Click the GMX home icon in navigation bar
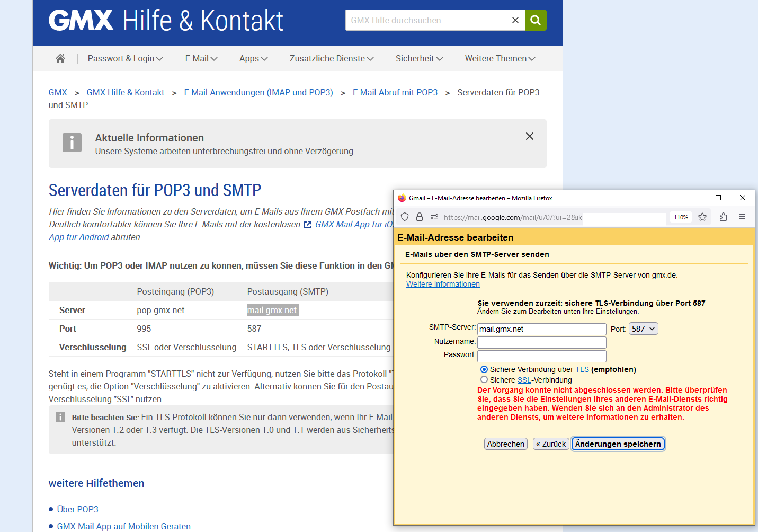 60,58
